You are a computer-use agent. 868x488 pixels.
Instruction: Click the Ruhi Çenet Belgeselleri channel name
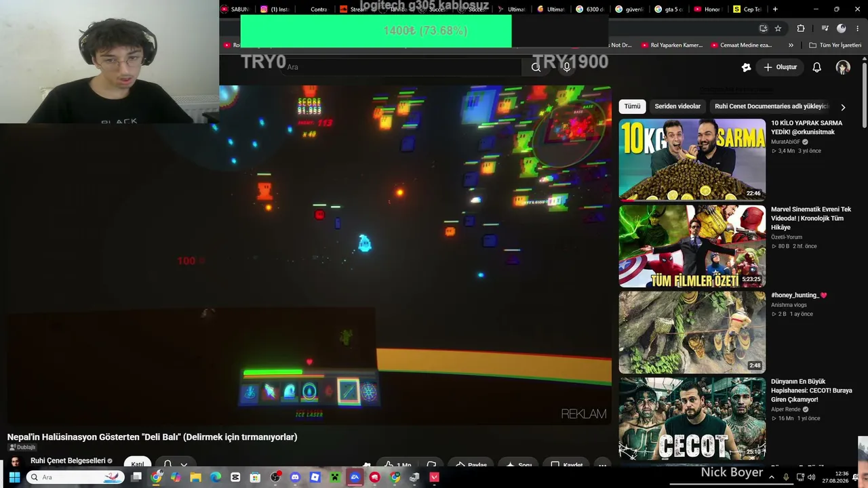[68, 461]
